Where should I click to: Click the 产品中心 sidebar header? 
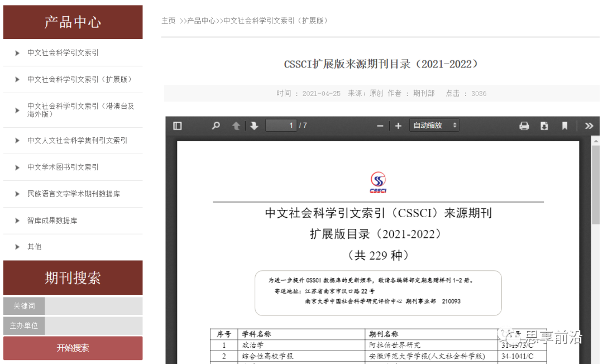coord(73,22)
